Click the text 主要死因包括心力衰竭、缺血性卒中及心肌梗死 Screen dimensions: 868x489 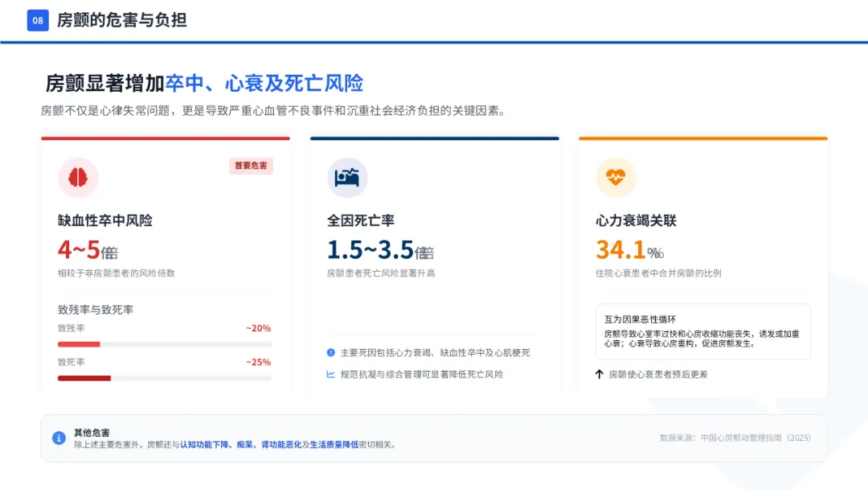(435, 353)
